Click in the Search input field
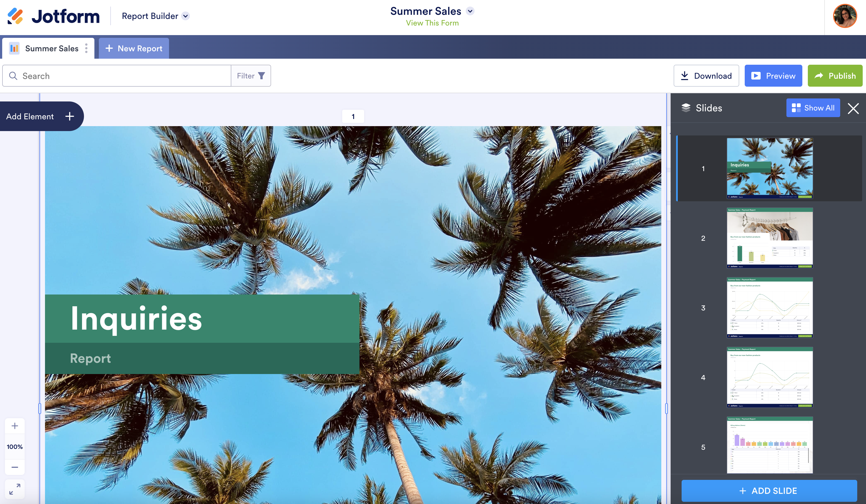Screen dimensions: 866x504 [124, 76]
